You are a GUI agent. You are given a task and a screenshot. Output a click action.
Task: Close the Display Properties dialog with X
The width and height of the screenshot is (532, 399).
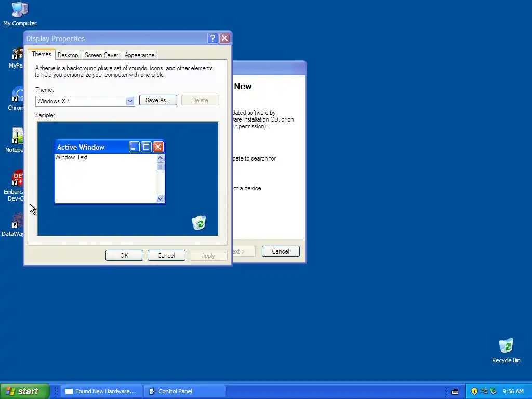click(x=224, y=38)
